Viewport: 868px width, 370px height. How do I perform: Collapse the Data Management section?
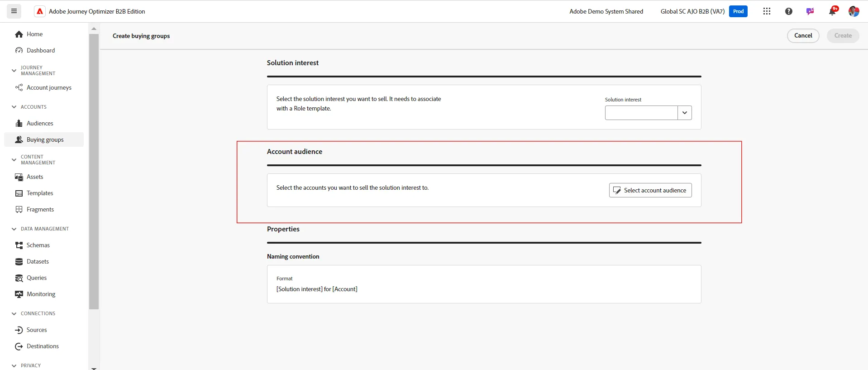pos(14,229)
